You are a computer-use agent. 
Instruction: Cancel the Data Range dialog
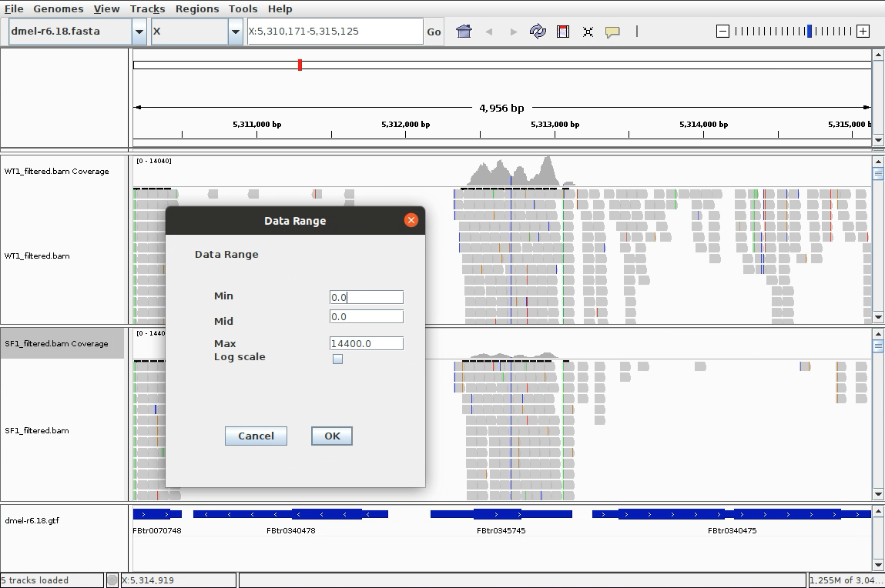tap(256, 436)
